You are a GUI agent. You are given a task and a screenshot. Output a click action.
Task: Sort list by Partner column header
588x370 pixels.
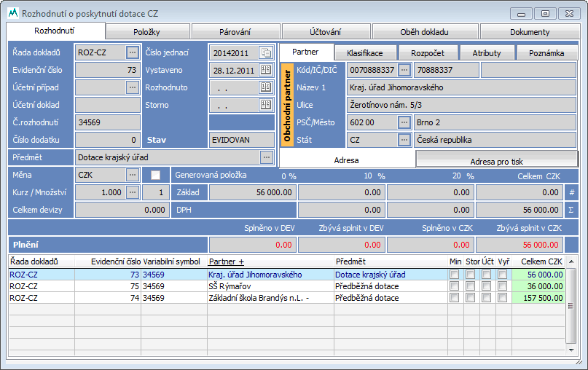[x=226, y=261]
